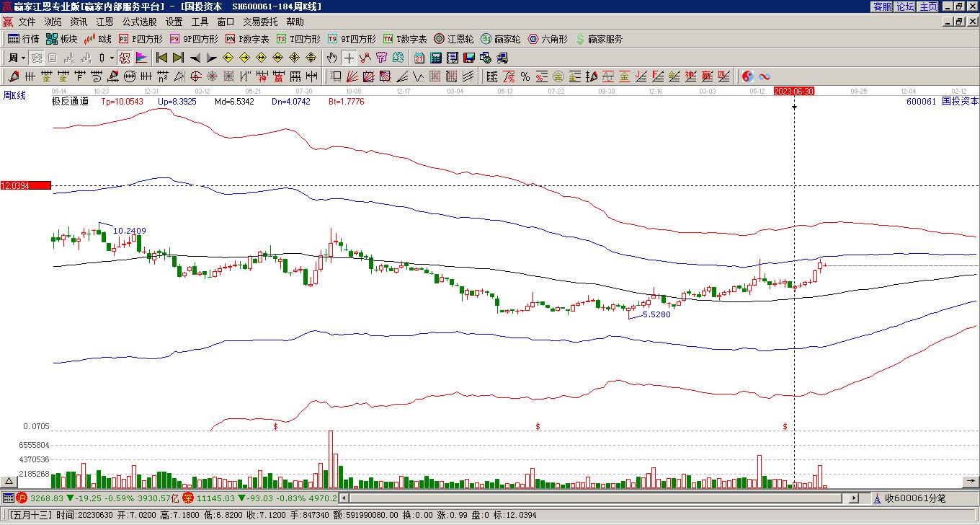Screen dimensions: 980x525
Task: Open the 资讯 menu
Action: tap(79, 22)
